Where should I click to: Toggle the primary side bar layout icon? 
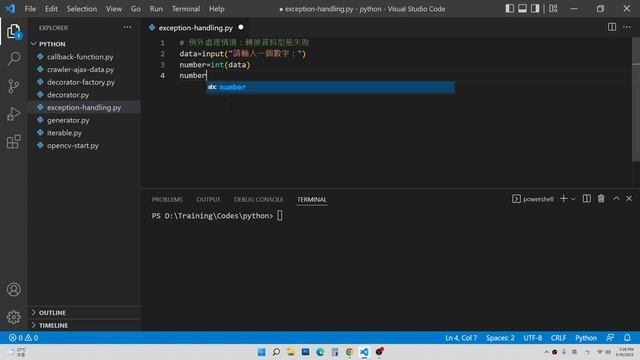point(509,9)
